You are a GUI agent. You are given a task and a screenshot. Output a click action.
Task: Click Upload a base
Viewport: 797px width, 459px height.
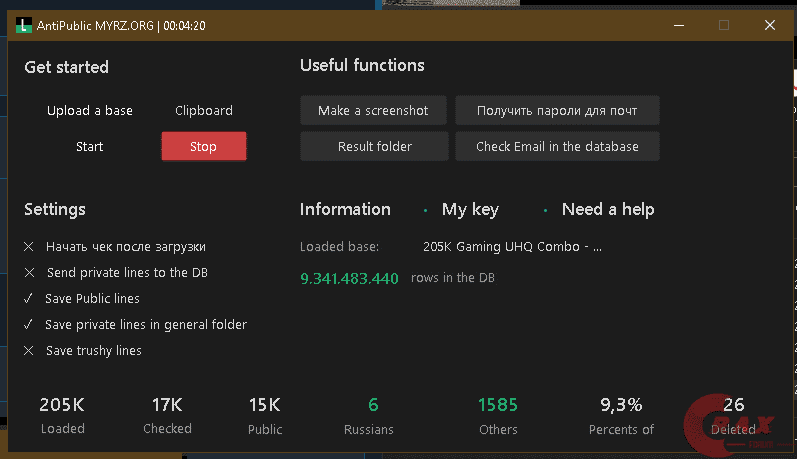[x=89, y=111]
